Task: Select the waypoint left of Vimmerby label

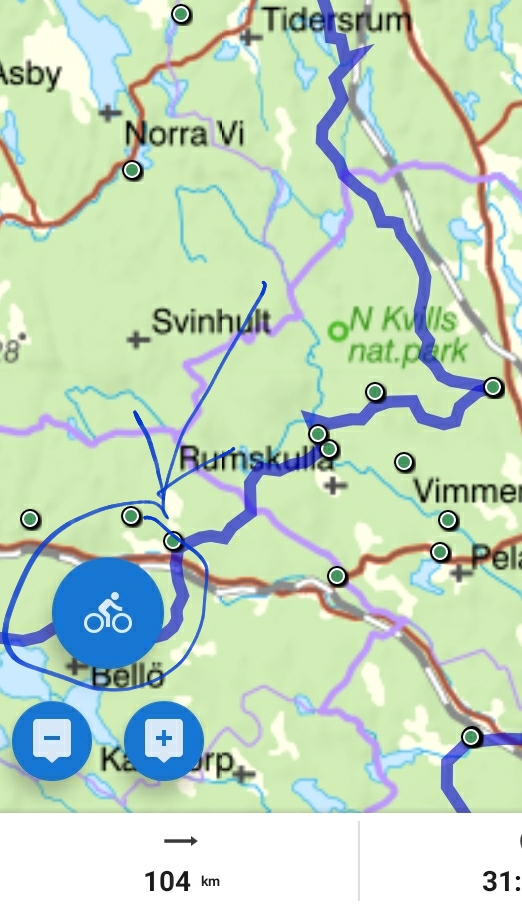Action: [404, 462]
